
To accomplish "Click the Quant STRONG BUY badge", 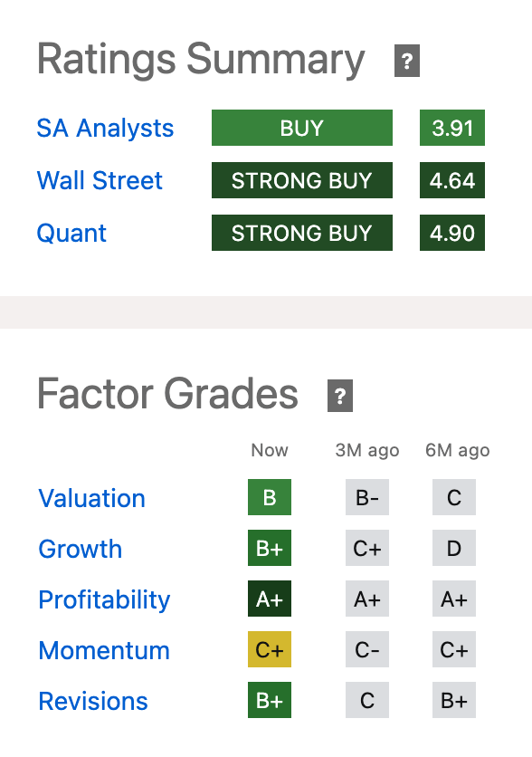I will [x=301, y=233].
